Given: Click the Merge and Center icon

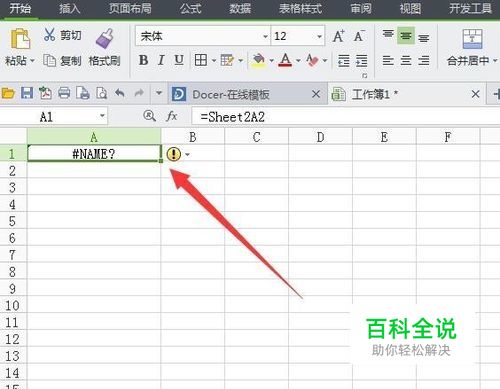Looking at the screenshot, I should coord(472,39).
